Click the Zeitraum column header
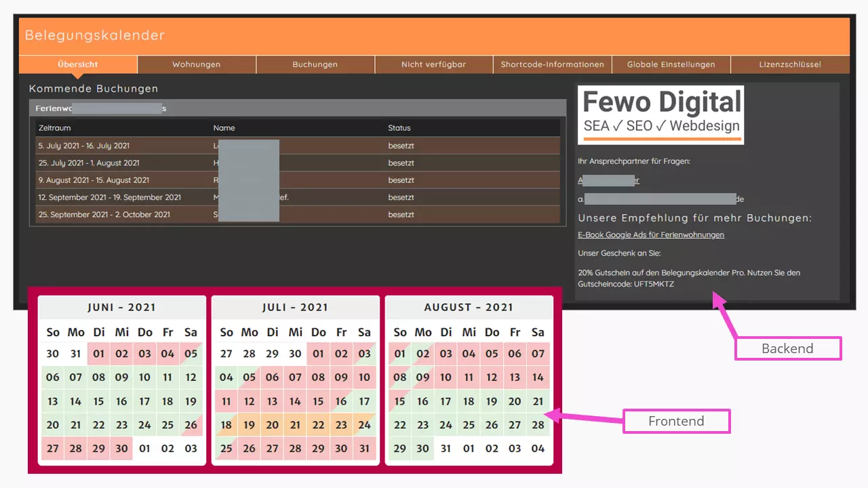The height and width of the screenshot is (488, 868). point(55,128)
